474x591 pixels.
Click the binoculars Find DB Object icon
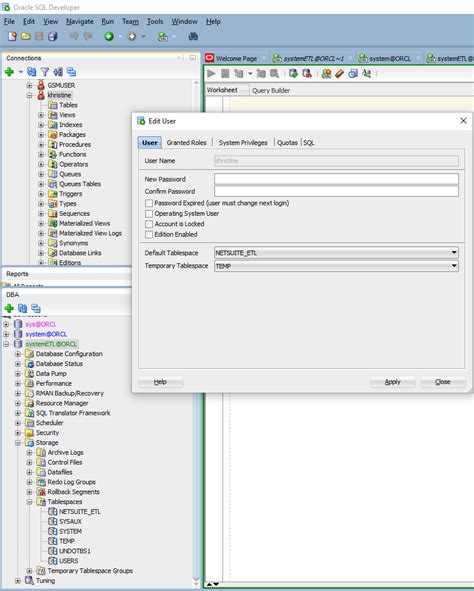[x=193, y=36]
